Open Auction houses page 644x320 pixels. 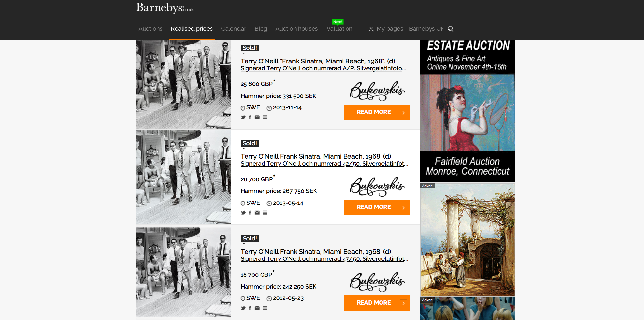click(297, 29)
